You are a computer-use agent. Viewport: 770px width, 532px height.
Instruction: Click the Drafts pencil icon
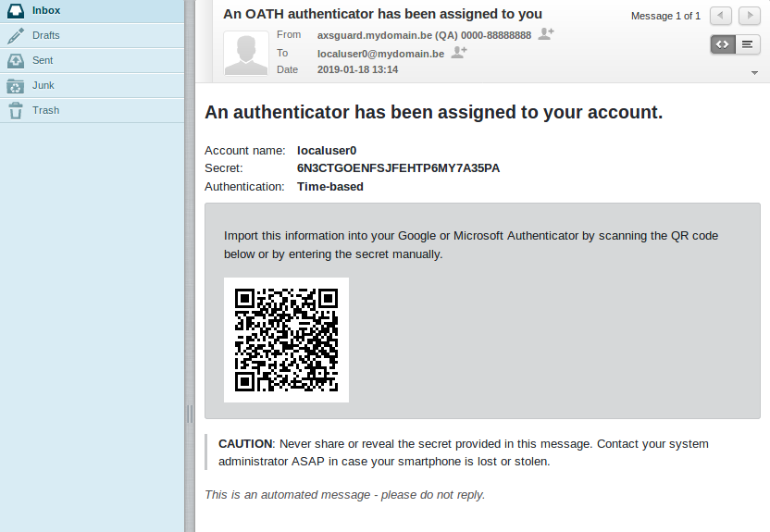point(15,35)
